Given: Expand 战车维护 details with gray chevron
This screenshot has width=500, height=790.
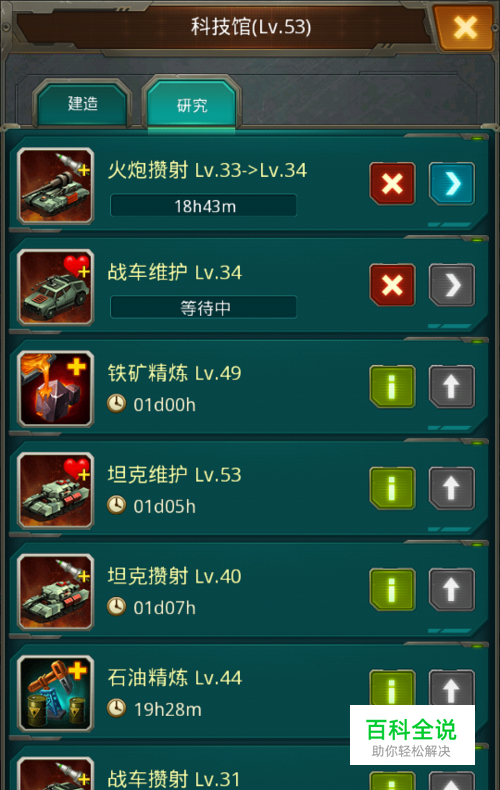Looking at the screenshot, I should pos(452,285).
